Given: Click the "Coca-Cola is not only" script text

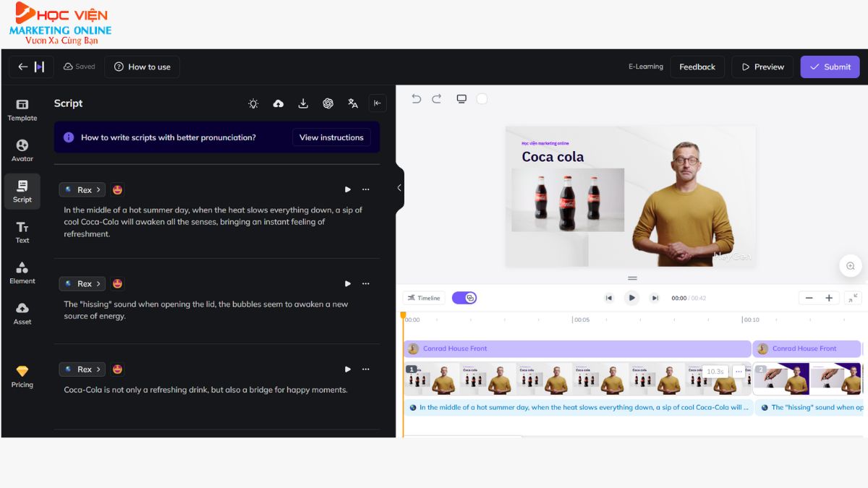Looking at the screenshot, I should click(206, 390).
